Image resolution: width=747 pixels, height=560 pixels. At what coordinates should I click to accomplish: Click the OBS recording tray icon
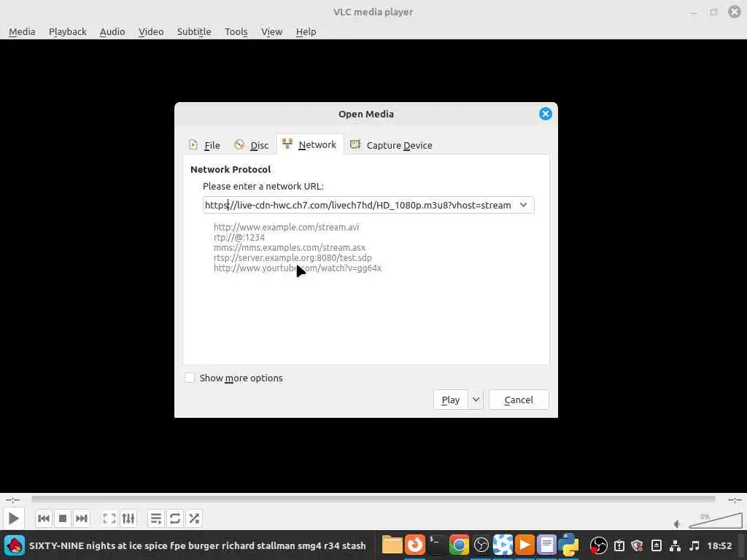point(598,545)
